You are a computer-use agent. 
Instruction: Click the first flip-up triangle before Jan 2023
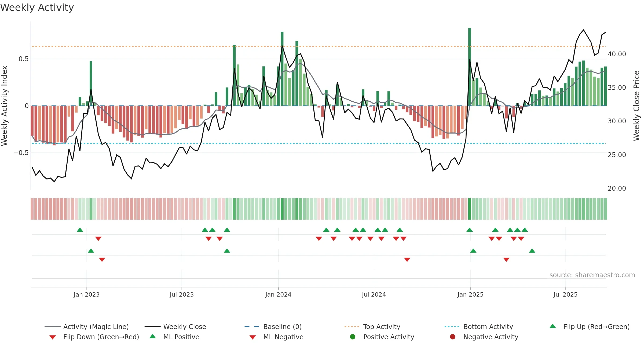coord(80,230)
